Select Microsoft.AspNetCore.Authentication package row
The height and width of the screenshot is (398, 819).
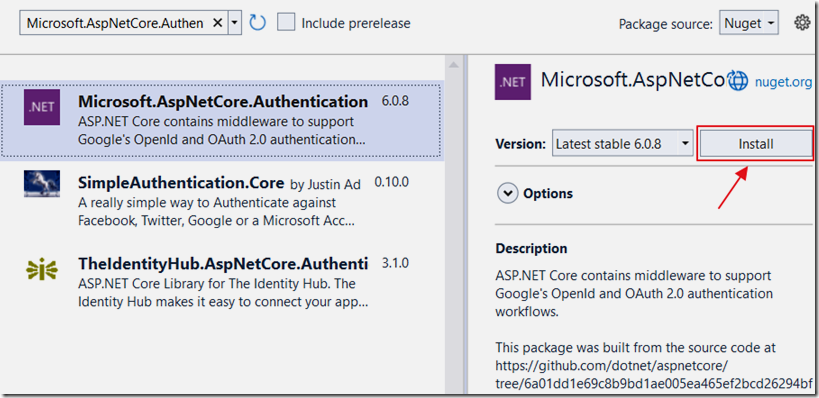tap(221, 120)
